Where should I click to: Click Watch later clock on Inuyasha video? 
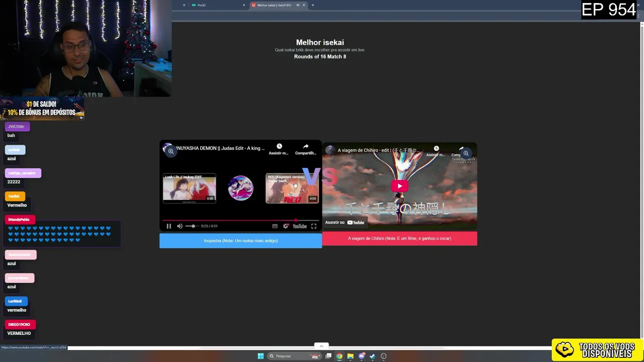[279, 146]
